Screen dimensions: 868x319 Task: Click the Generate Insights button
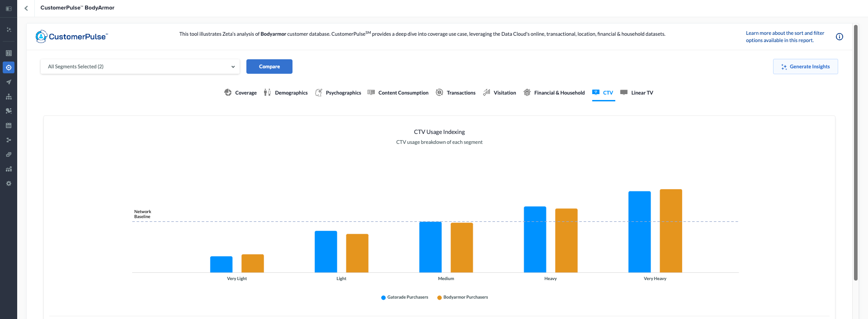[806, 67]
